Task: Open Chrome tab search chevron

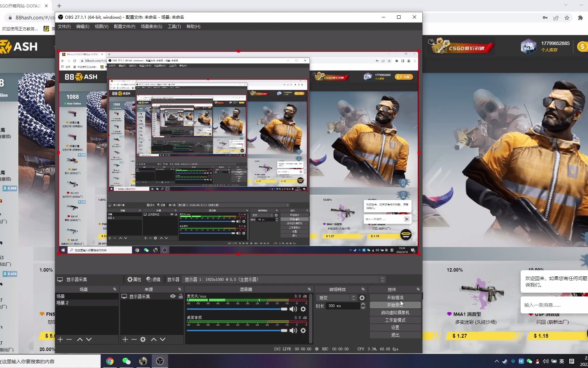Action: (566, 5)
